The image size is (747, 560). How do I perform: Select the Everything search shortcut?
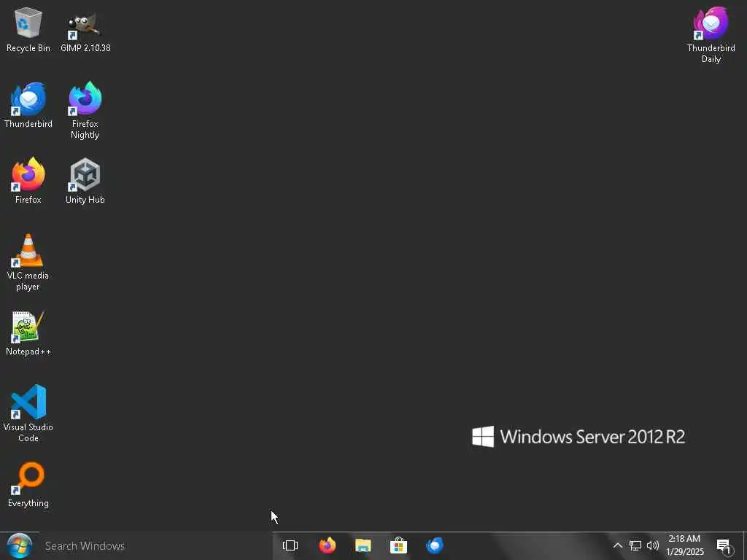click(28, 485)
